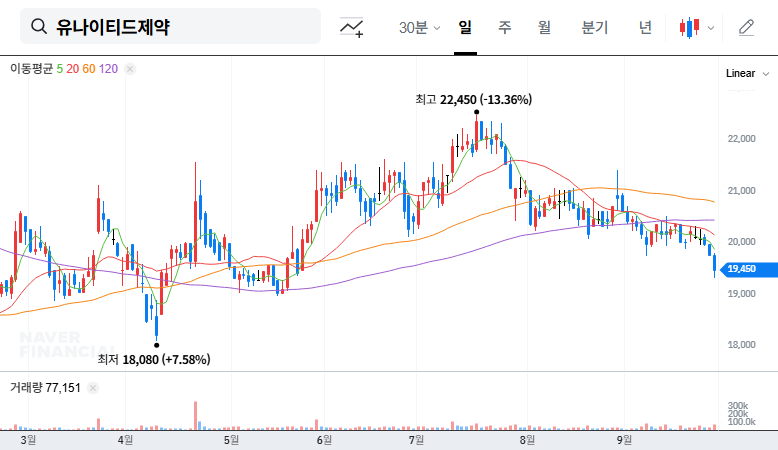Click the 6월 date axis label
This screenshot has width=778, height=450.
(324, 440)
